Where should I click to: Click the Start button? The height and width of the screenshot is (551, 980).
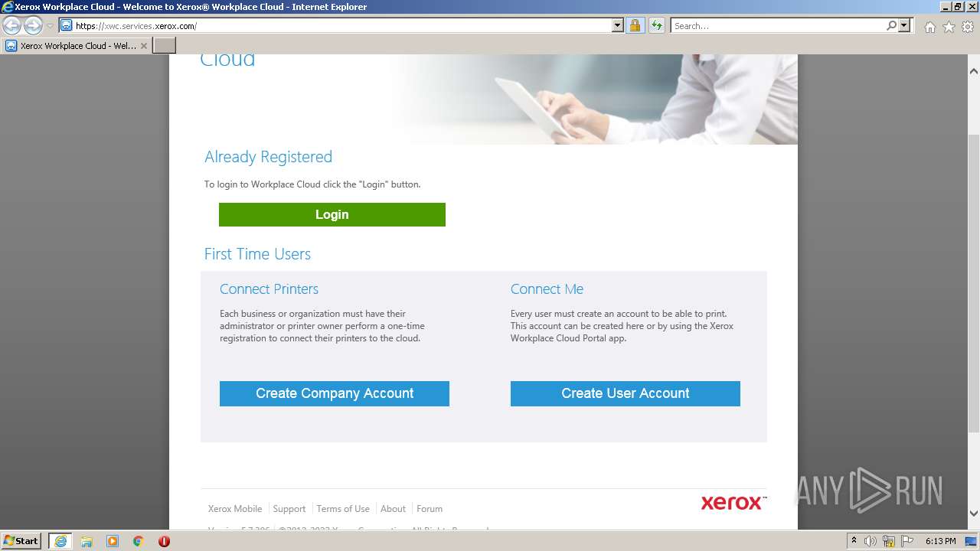coord(21,541)
